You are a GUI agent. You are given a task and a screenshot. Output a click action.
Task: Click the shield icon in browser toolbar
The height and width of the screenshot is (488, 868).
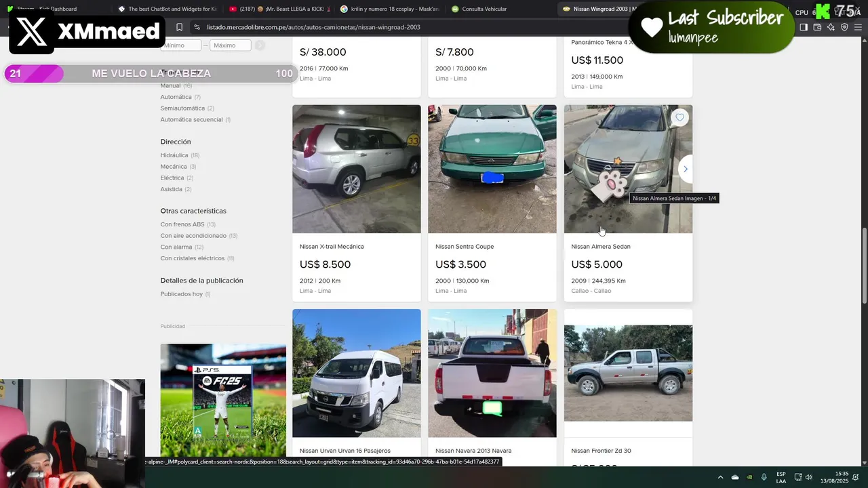point(844,27)
